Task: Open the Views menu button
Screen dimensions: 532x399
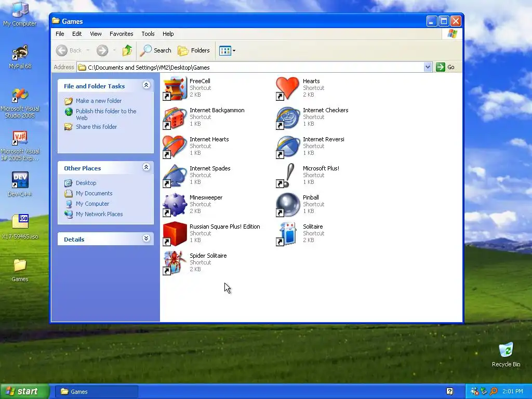Action: pyautogui.click(x=227, y=50)
